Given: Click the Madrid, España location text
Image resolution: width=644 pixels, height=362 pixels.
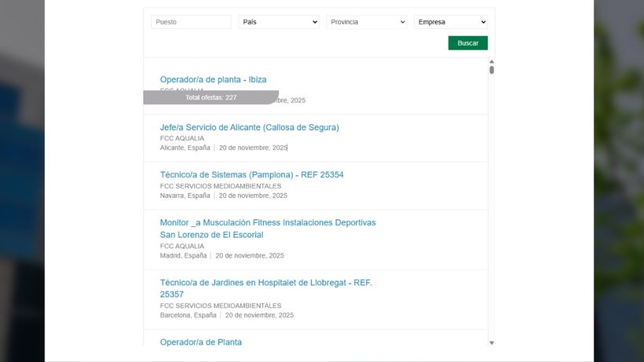Looking at the screenshot, I should coord(183,255).
